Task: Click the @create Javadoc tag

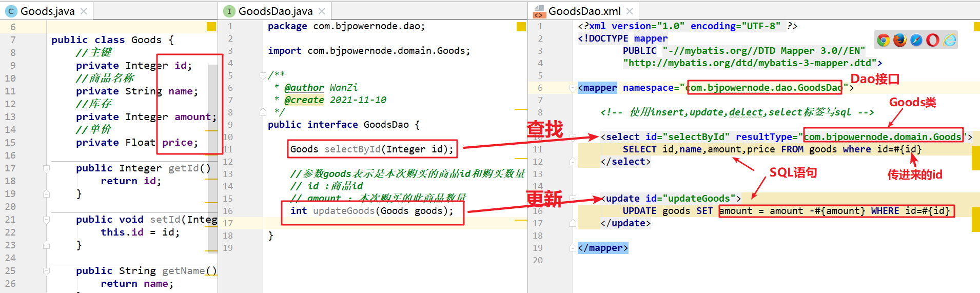Action: (304, 100)
